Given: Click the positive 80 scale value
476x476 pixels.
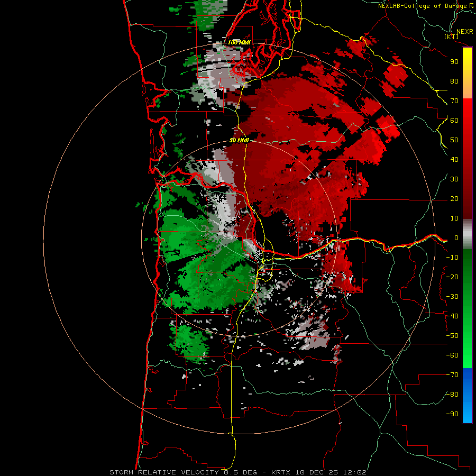Looking at the screenshot, I should point(454,81).
